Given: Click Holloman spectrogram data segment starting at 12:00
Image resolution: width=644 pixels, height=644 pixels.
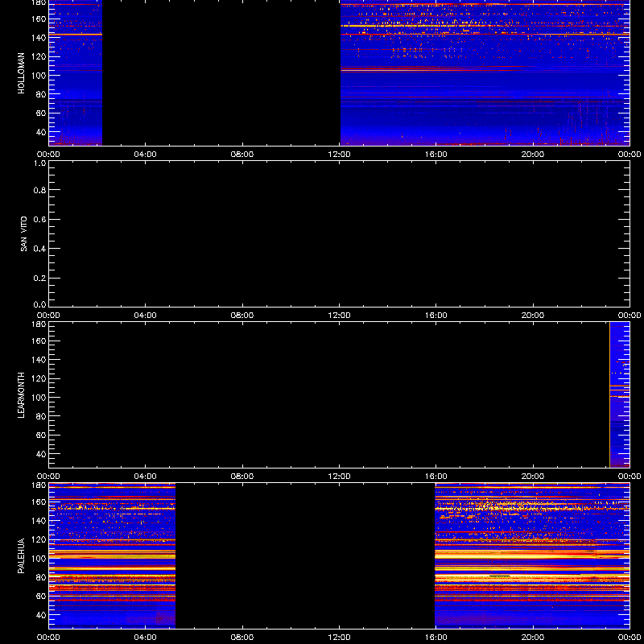Looking at the screenshot, I should coord(485,72).
